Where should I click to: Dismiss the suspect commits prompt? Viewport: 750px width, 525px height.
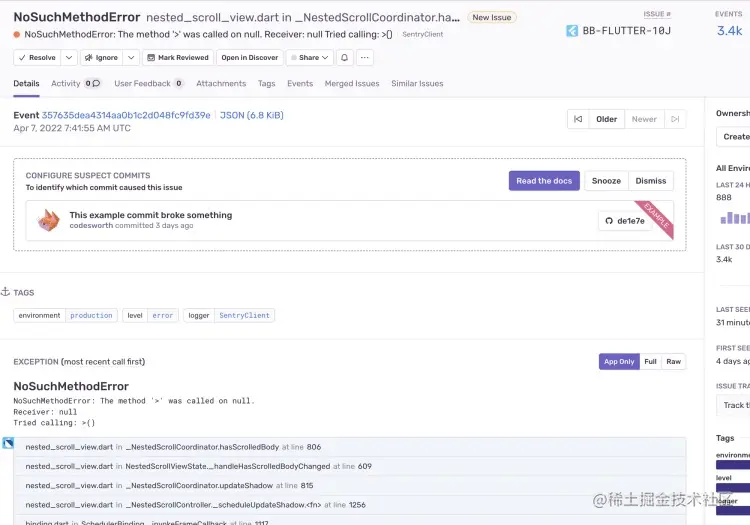coord(651,181)
